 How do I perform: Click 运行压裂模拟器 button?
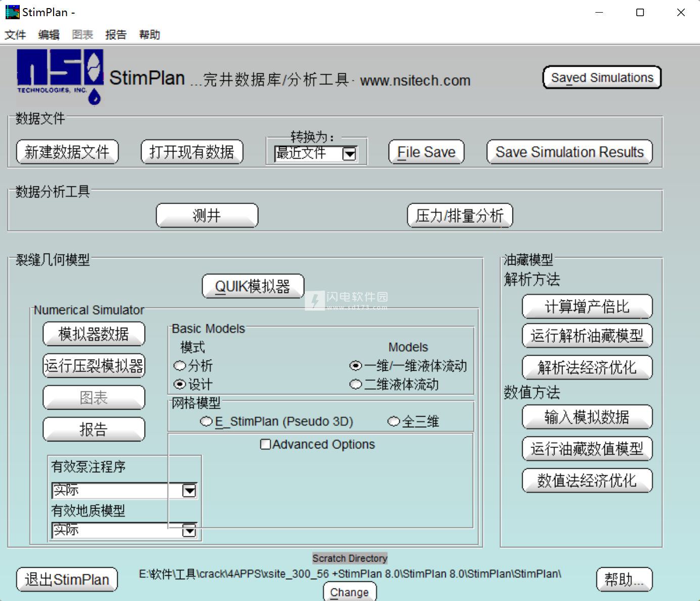[x=94, y=366]
